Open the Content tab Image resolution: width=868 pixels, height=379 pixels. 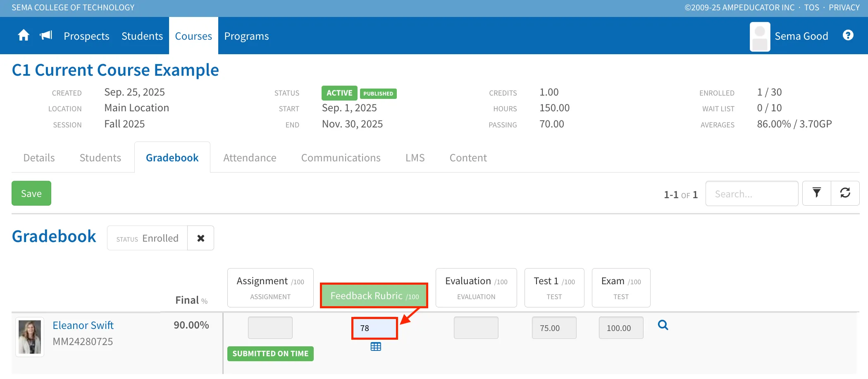[x=468, y=158]
